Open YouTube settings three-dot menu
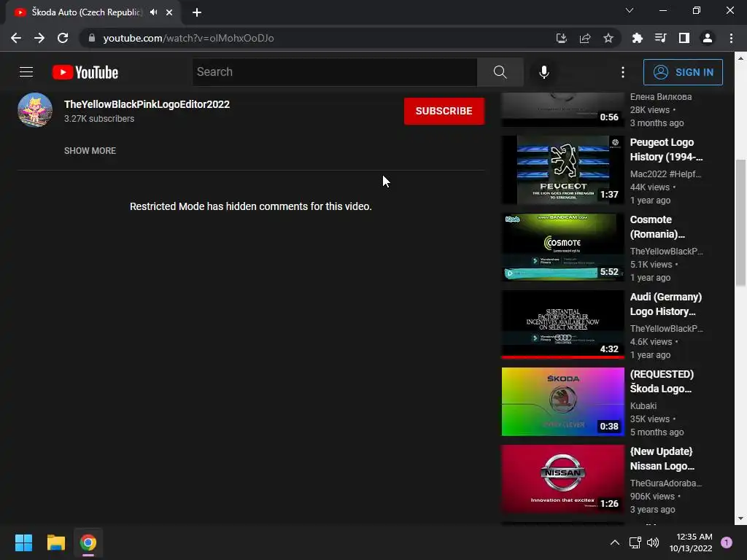Image resolution: width=747 pixels, height=560 pixels. pos(622,72)
